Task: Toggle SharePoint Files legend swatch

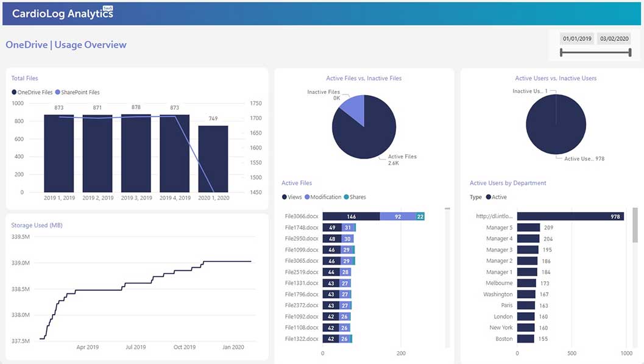Action: point(57,93)
